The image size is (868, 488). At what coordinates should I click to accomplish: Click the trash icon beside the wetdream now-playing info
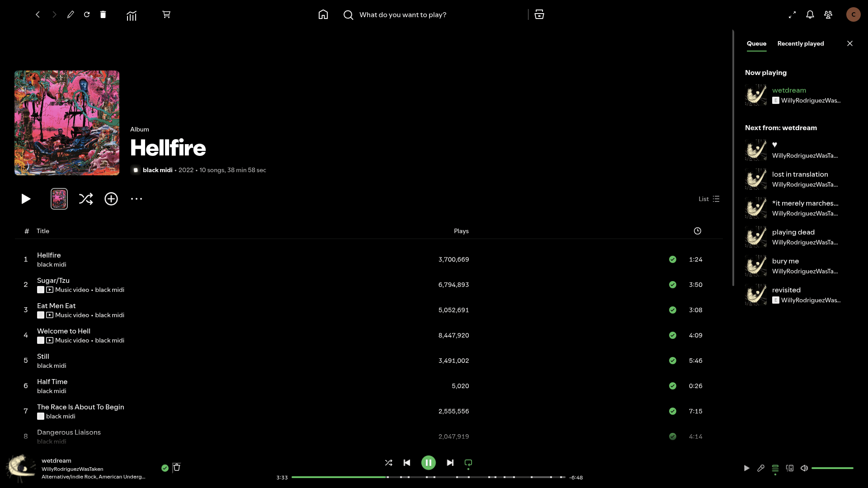point(177,467)
